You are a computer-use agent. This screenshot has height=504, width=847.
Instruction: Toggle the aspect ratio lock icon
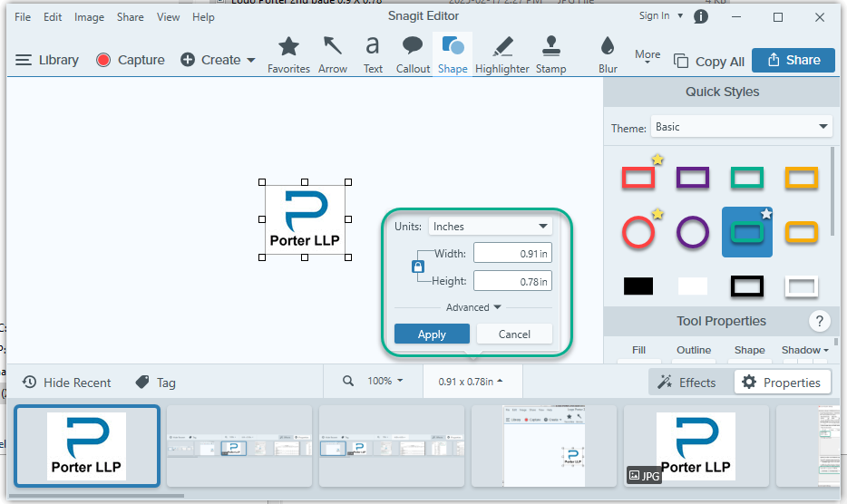[x=417, y=267]
